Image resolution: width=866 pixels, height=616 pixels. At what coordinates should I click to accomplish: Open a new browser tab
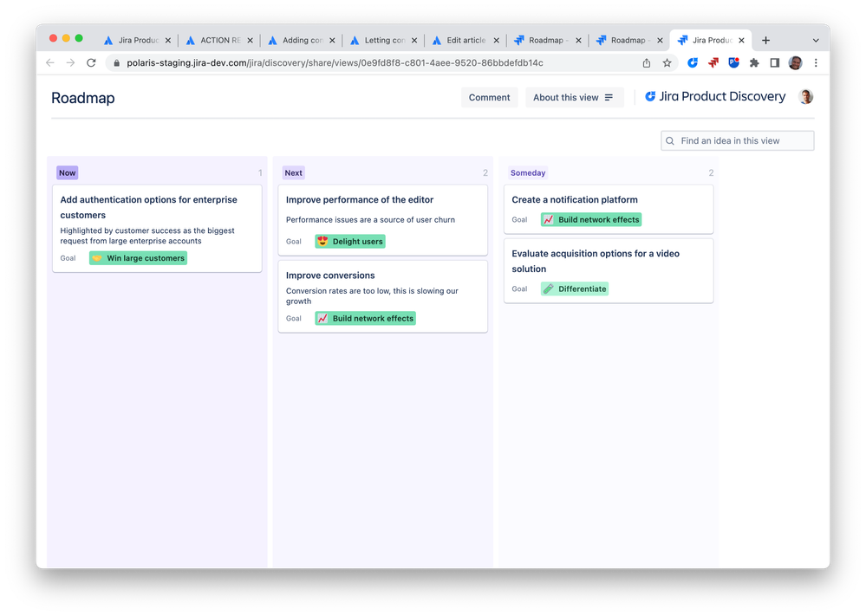tap(765, 41)
